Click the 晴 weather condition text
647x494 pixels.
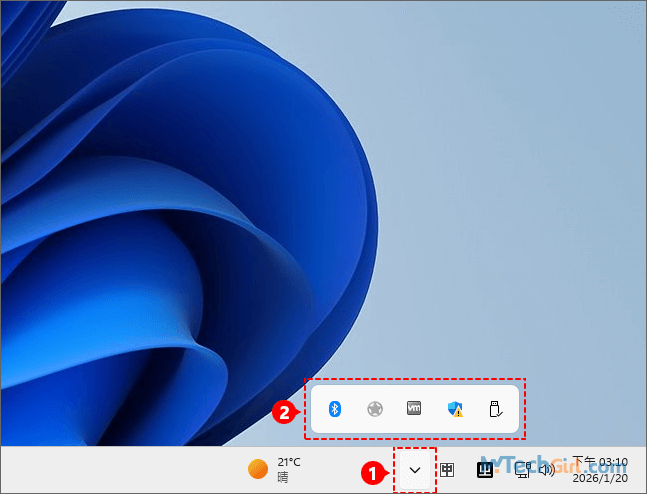click(x=283, y=477)
